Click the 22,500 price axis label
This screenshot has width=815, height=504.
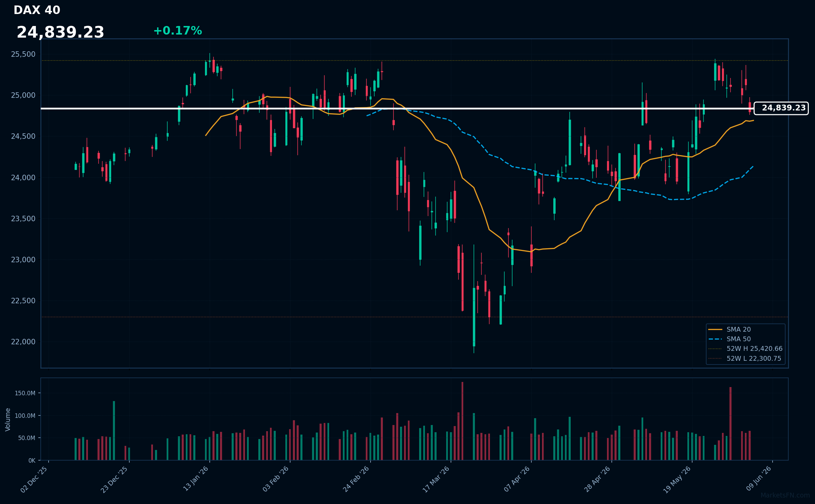[x=23, y=301]
